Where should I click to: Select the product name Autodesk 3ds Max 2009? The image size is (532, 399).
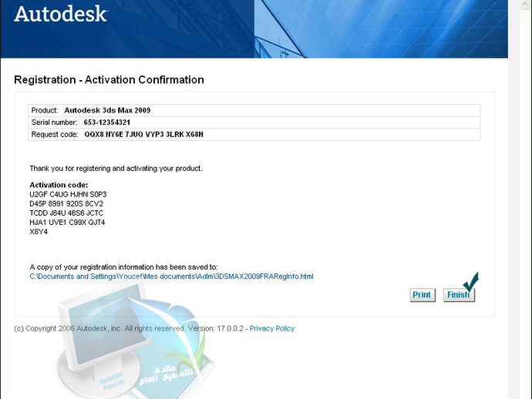point(107,110)
